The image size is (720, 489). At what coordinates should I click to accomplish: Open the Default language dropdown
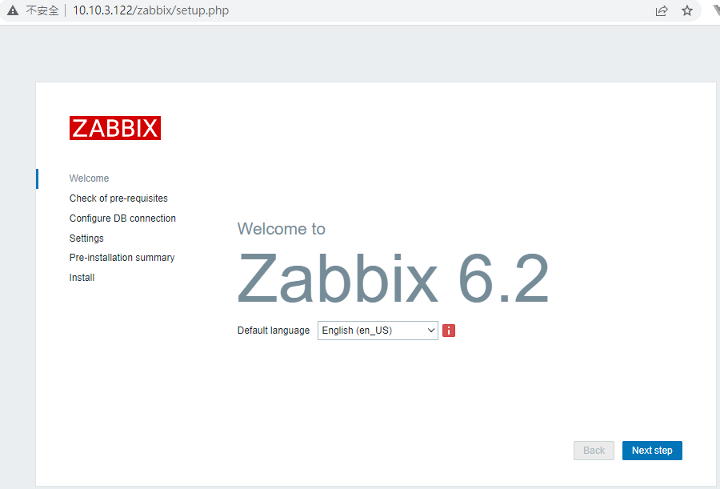(377, 331)
